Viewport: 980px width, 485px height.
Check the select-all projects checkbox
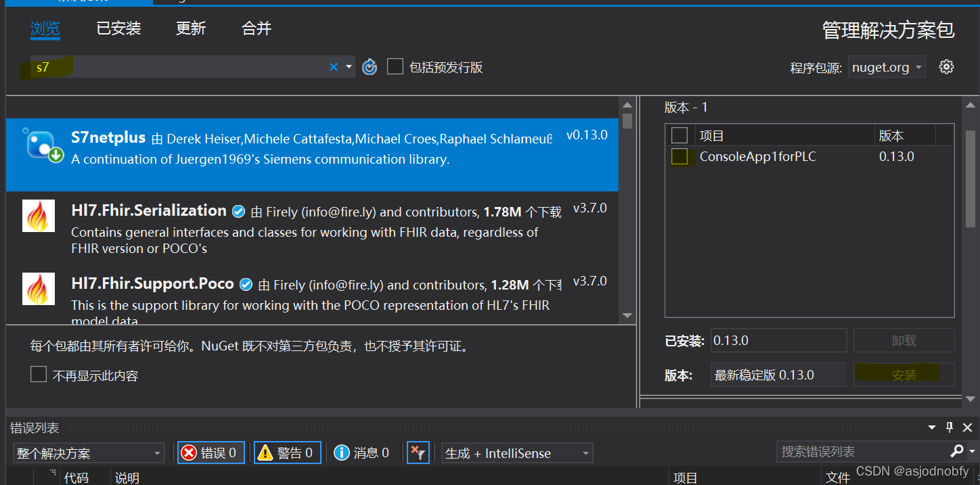tap(680, 135)
